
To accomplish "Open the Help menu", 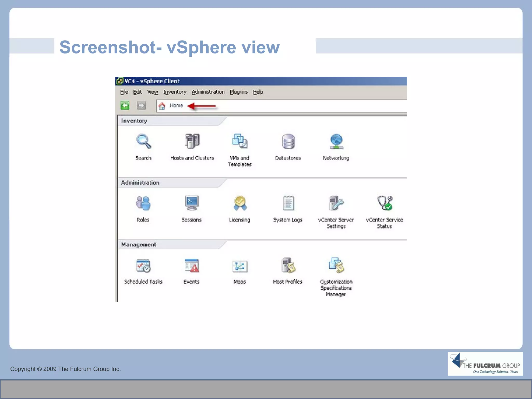I will click(258, 92).
